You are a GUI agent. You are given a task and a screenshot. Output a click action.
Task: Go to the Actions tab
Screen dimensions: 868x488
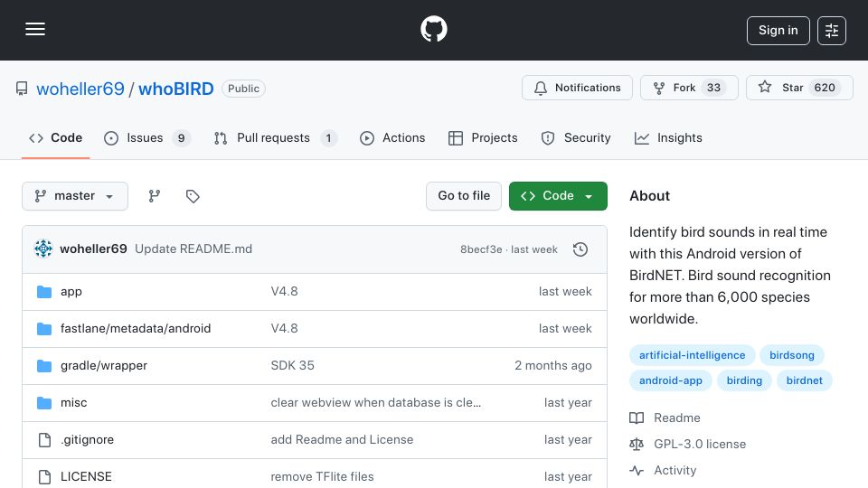[x=392, y=137]
